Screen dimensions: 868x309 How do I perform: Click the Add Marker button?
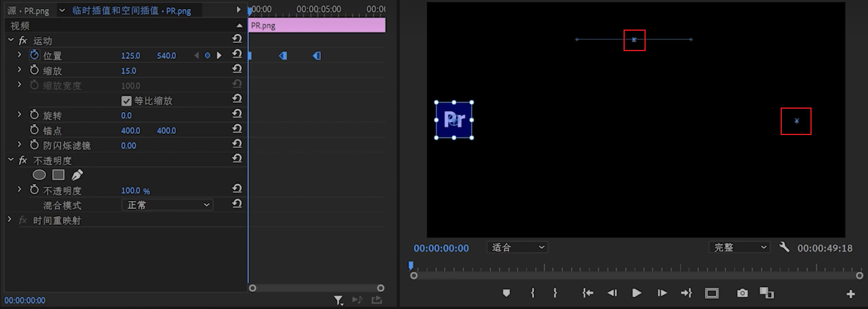pos(506,293)
